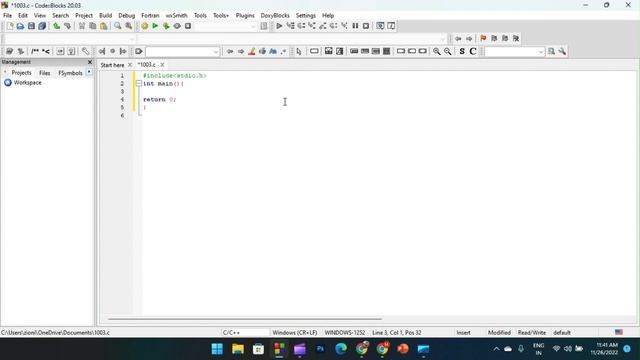Open the Edit menu
Viewport: 640px width, 360px height.
(23, 16)
